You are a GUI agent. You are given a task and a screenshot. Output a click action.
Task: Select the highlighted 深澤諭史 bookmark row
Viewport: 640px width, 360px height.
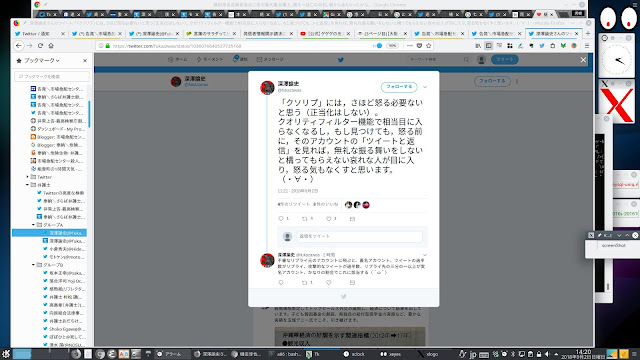pos(49,233)
